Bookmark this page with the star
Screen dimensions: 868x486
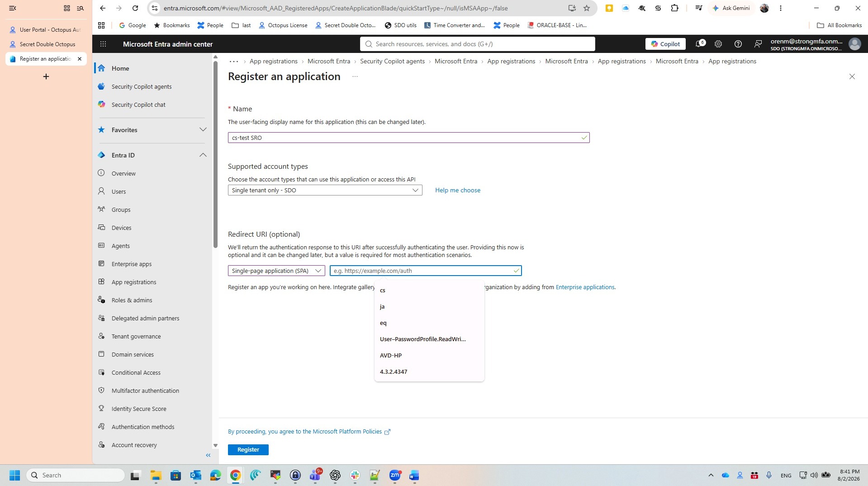coord(587,8)
